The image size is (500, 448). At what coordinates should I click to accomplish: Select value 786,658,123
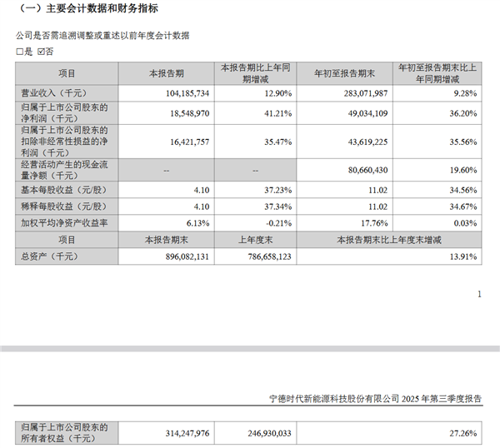(269, 256)
